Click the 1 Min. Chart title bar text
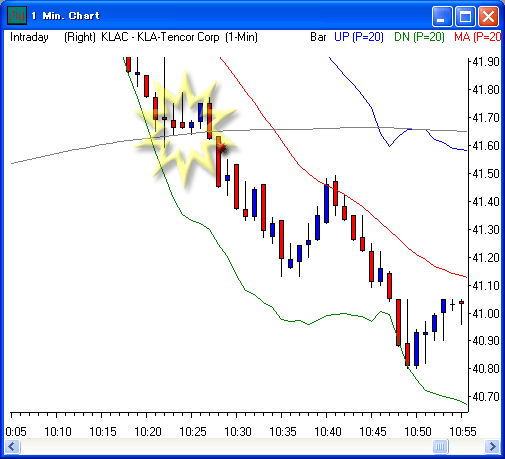Image resolution: width=505 pixels, height=459 pixels. click(x=66, y=16)
